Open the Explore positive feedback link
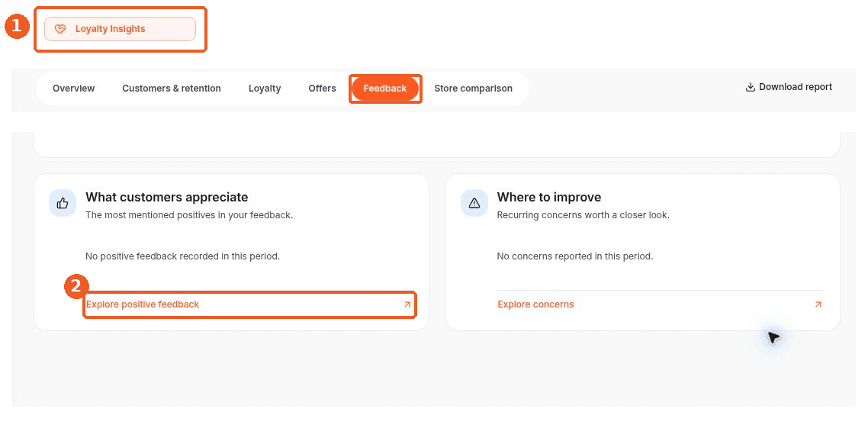 pos(249,304)
